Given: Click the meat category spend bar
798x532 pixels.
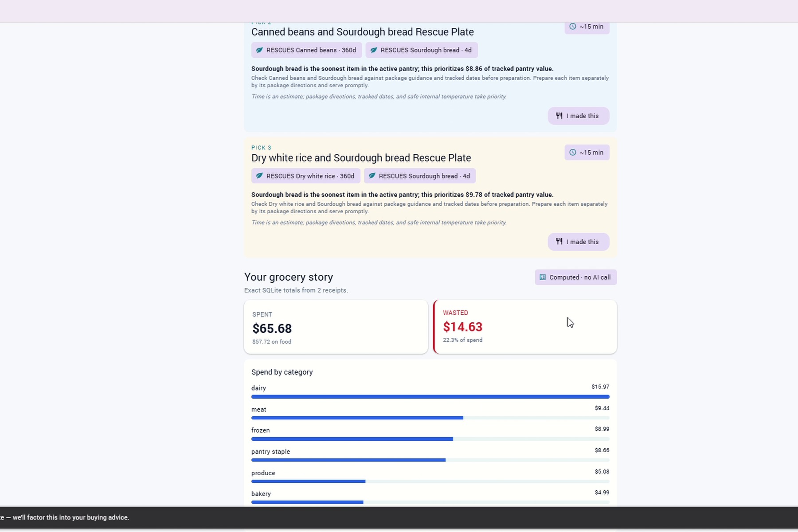Looking at the screenshot, I should (x=430, y=418).
